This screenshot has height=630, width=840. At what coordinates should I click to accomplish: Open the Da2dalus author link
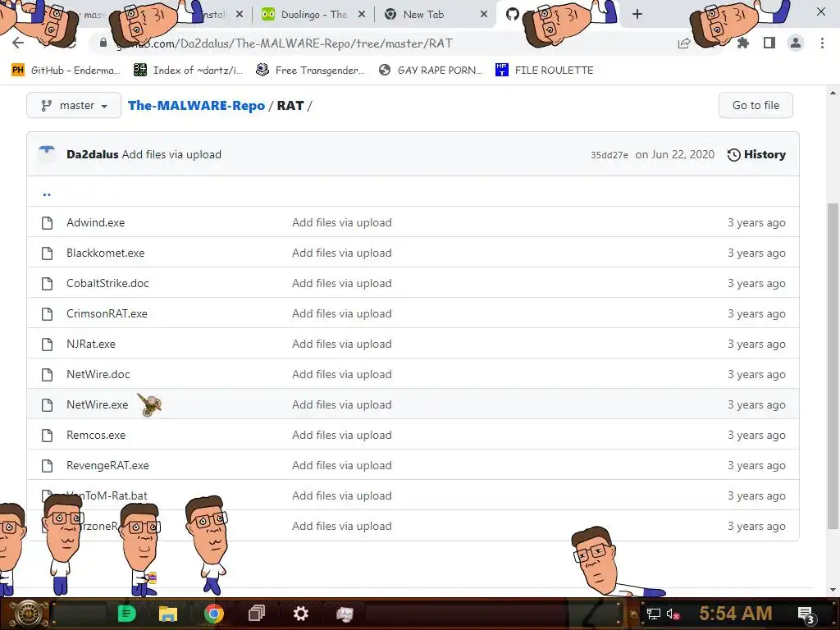click(x=92, y=155)
